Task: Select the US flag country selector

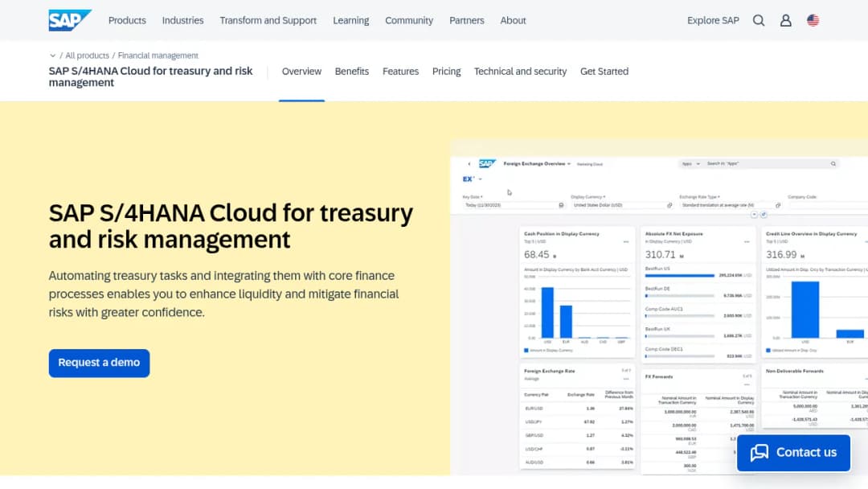Action: click(x=813, y=20)
